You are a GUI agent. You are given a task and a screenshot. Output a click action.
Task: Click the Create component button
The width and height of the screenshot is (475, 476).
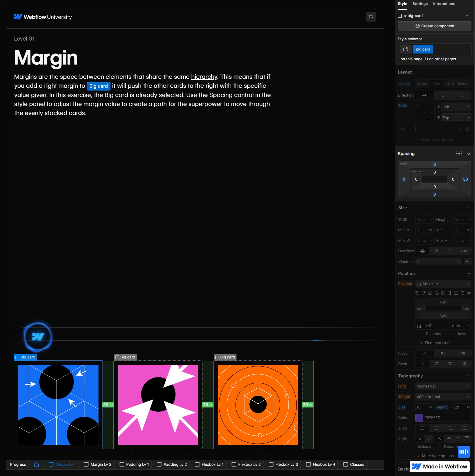pos(434,26)
